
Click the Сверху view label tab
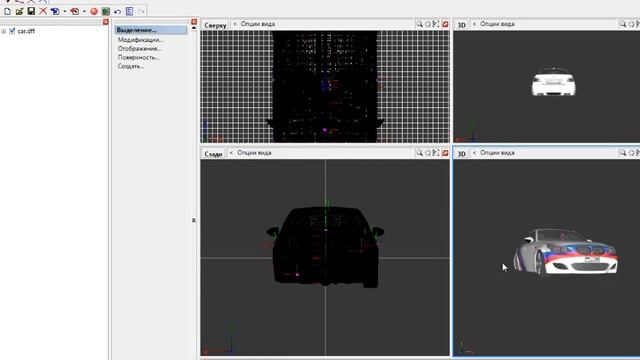point(215,25)
